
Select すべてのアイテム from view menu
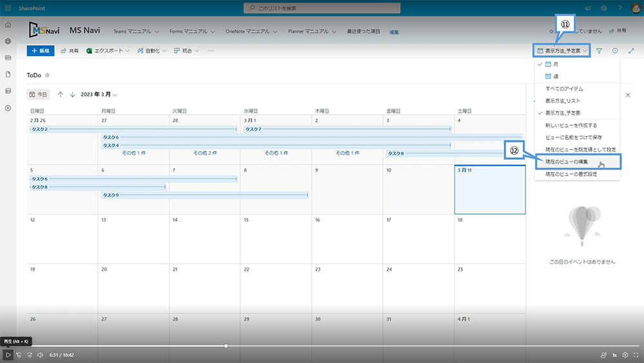(x=564, y=88)
